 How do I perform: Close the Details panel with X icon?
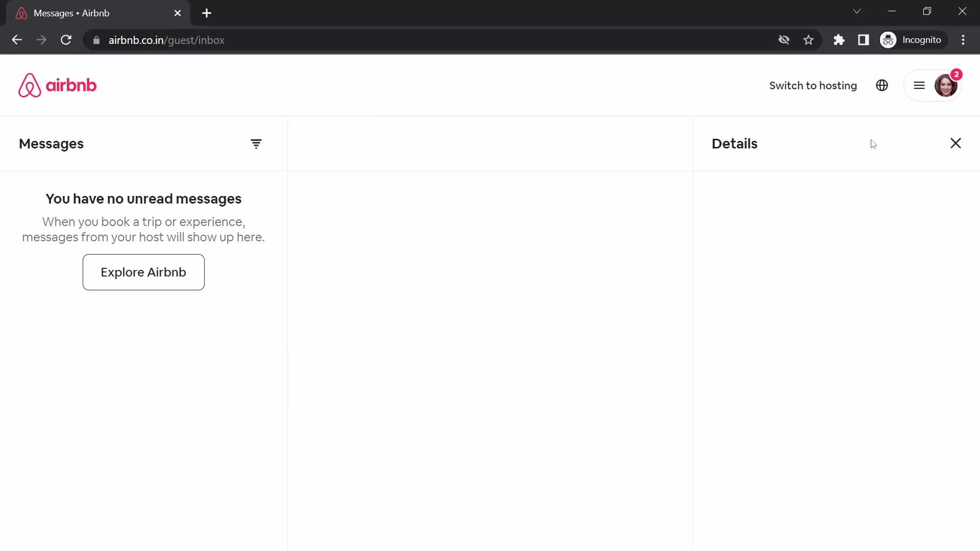click(x=956, y=143)
